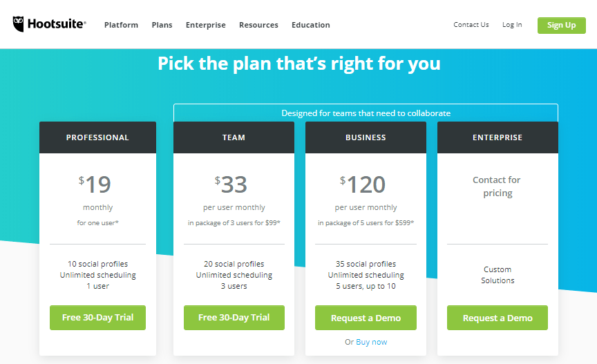Start the Team plan Free 30-Day Trial
Screen dimensions: 597x364
234,318
